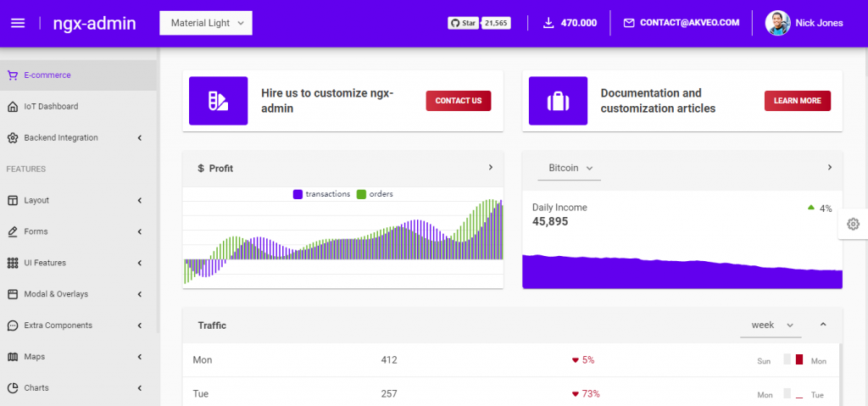Click the UI Features grid icon

pyautogui.click(x=12, y=263)
